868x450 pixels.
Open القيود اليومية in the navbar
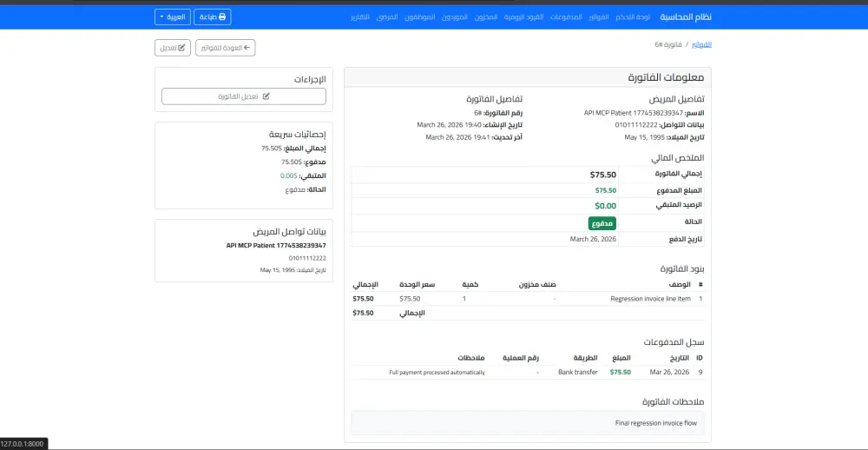click(523, 17)
